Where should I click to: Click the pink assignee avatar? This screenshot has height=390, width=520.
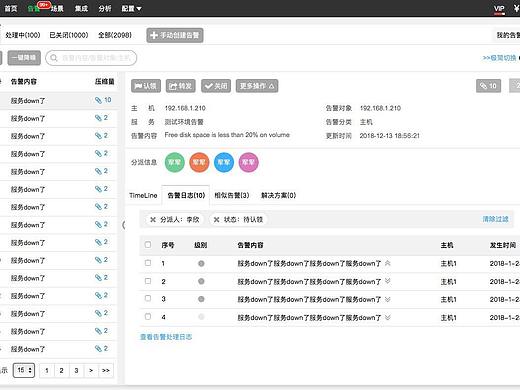coord(249,162)
